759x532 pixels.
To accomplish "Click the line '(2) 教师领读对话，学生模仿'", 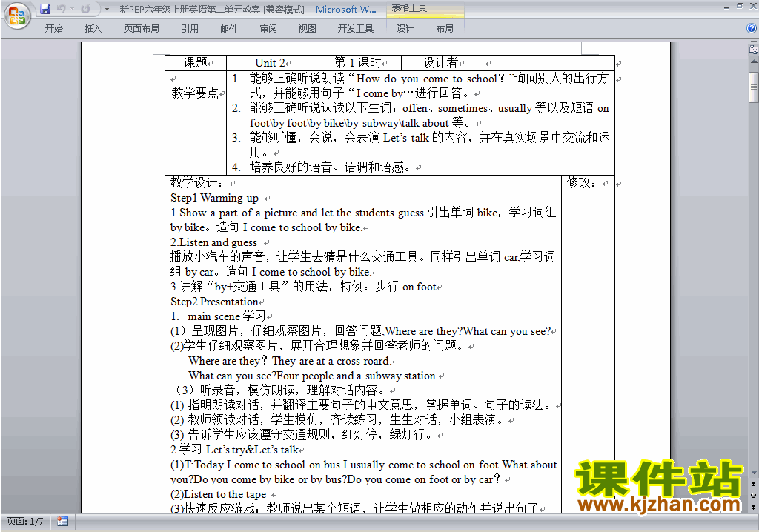I will tap(337, 419).
